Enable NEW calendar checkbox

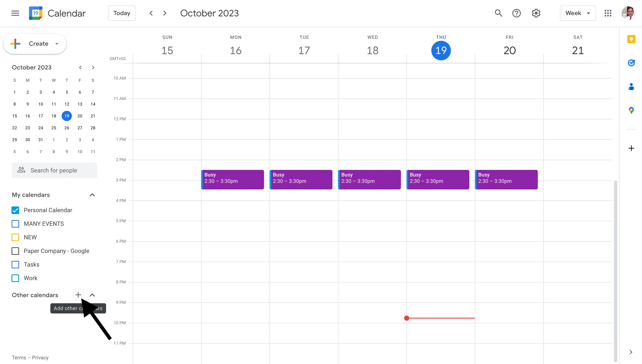point(16,237)
